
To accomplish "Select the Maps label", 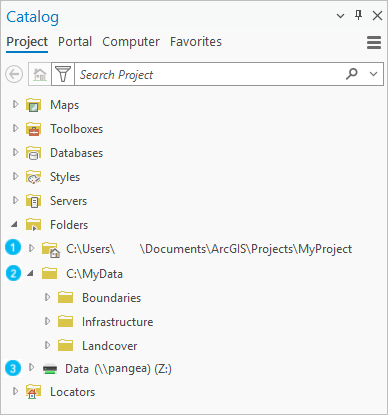I will [65, 105].
